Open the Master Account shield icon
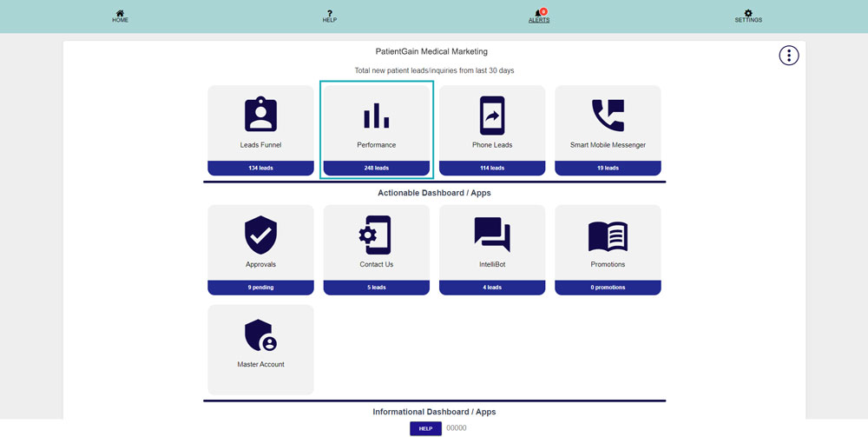Viewport: 868px width, 437px height. (x=260, y=335)
